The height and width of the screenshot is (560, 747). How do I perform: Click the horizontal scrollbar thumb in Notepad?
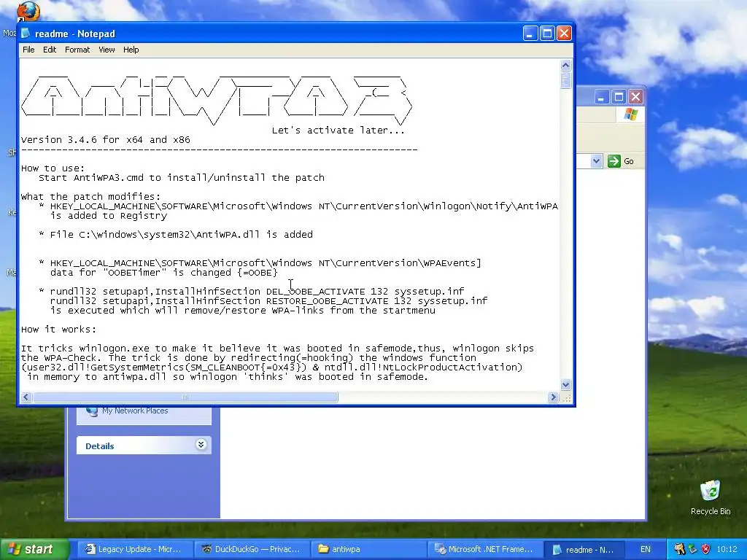click(x=185, y=397)
